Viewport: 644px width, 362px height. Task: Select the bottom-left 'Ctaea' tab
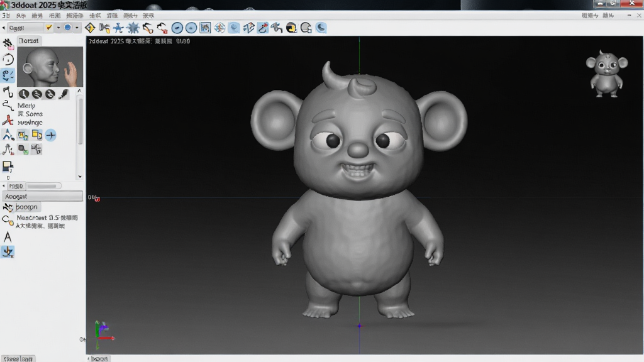pos(11,359)
